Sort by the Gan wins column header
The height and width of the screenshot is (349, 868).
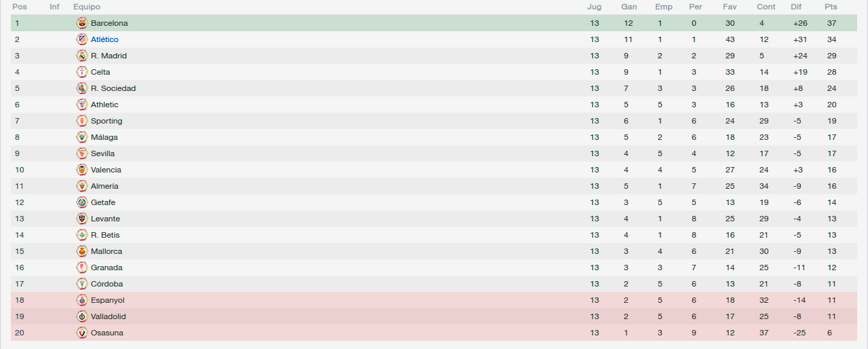coord(629,7)
